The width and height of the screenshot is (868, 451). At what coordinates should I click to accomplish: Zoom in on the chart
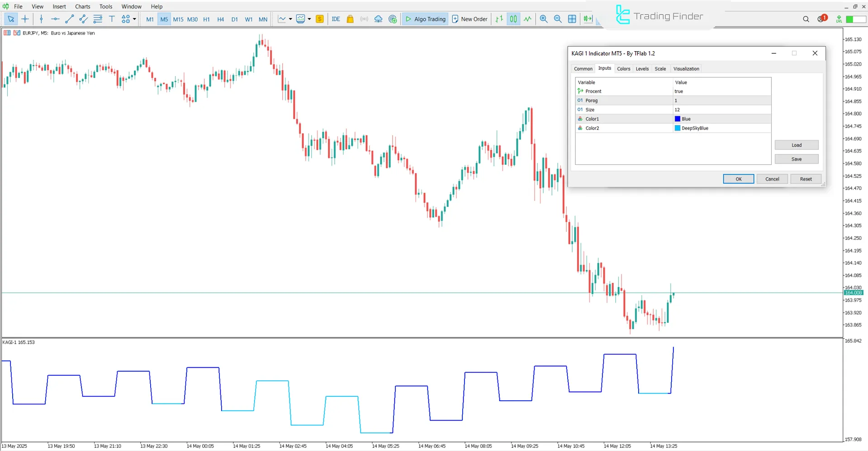click(x=544, y=19)
